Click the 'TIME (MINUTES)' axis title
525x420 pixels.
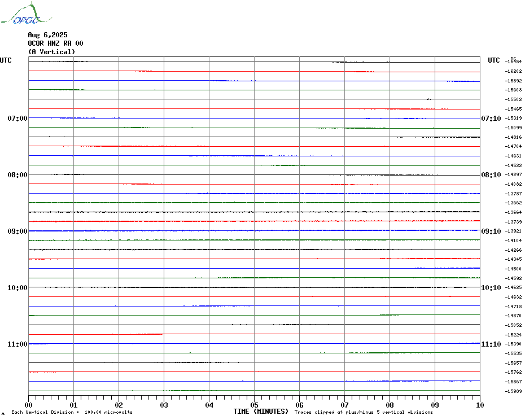261,412
